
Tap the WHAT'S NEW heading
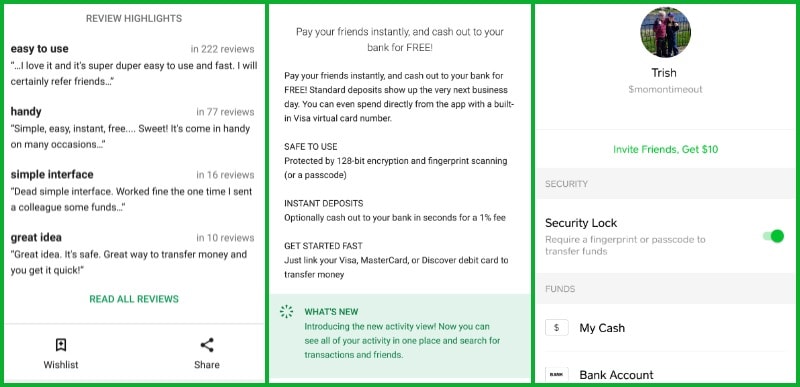(x=331, y=312)
